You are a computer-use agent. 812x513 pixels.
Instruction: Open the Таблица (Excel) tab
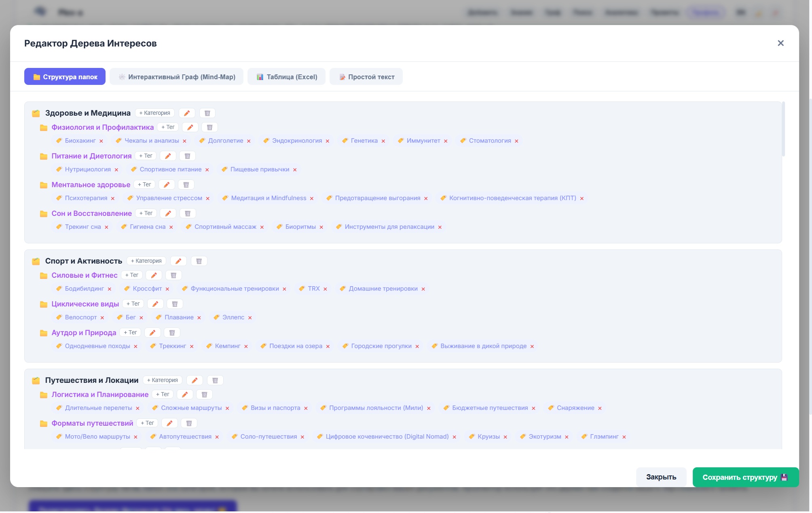click(286, 77)
